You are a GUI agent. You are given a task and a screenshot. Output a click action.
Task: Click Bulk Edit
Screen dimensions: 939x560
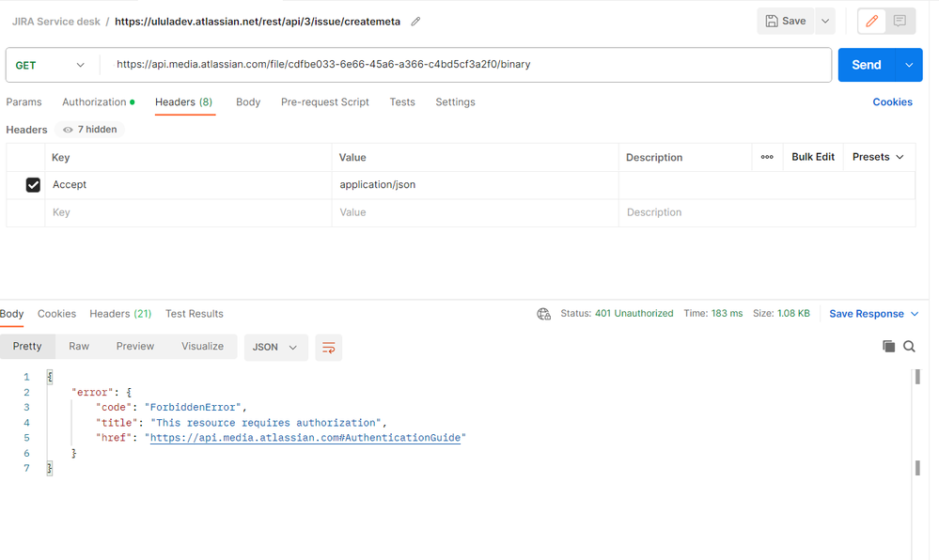pos(813,157)
